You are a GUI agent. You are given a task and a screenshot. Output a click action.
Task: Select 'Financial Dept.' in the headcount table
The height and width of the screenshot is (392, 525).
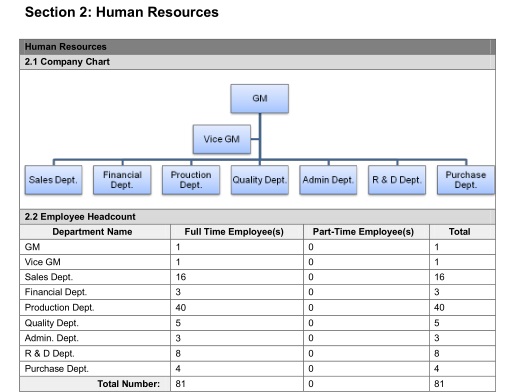56,292
